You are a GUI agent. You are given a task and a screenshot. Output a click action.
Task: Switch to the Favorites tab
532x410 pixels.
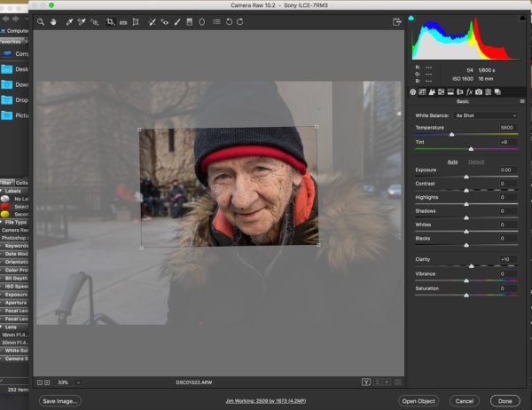[x=11, y=41]
